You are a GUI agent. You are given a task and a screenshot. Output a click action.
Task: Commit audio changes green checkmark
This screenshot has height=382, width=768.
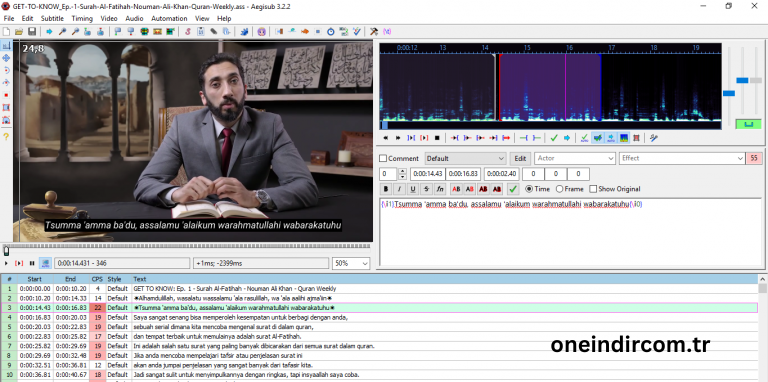pyautogui.click(x=554, y=138)
